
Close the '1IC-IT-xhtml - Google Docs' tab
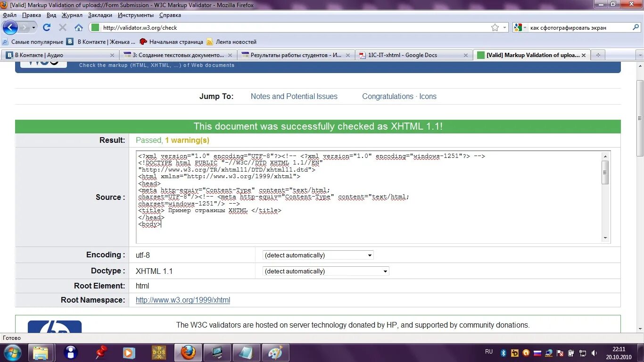pyautogui.click(x=466, y=55)
